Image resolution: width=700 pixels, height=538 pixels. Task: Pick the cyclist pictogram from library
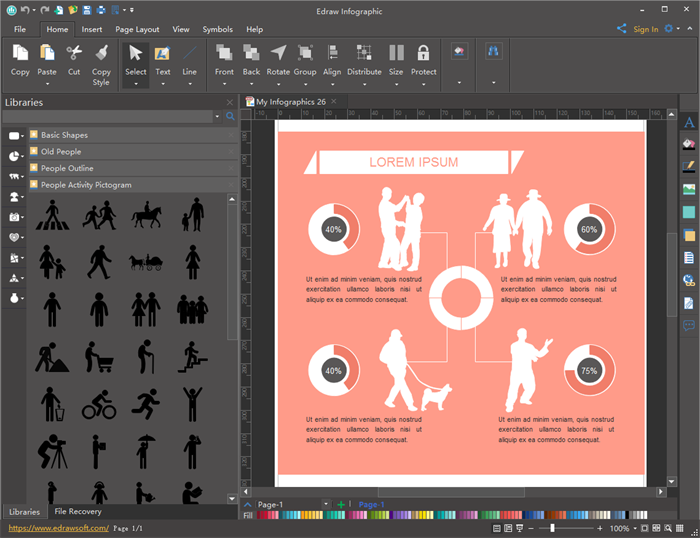[99, 404]
